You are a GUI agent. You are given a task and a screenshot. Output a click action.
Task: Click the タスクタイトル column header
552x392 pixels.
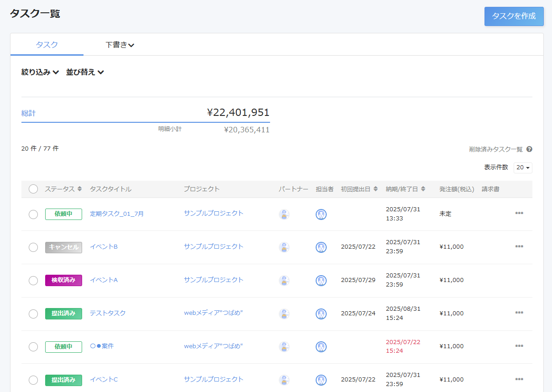coord(110,189)
